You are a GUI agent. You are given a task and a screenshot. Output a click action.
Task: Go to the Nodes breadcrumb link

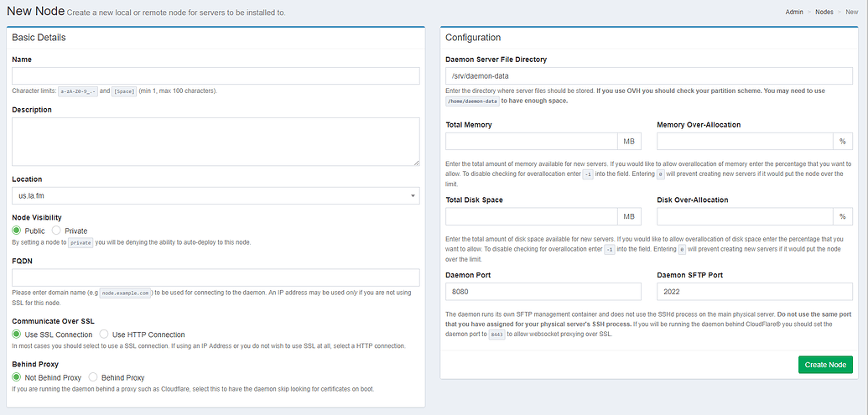(824, 13)
